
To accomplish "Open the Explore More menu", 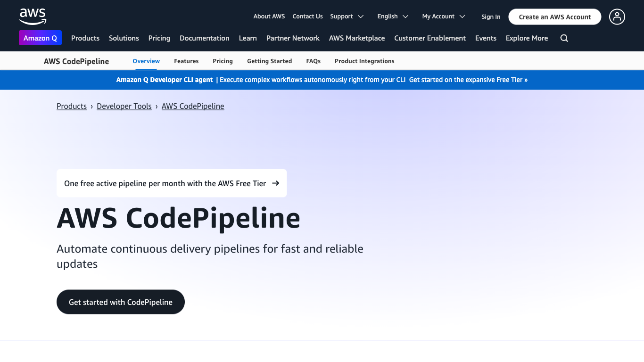I will click(527, 38).
